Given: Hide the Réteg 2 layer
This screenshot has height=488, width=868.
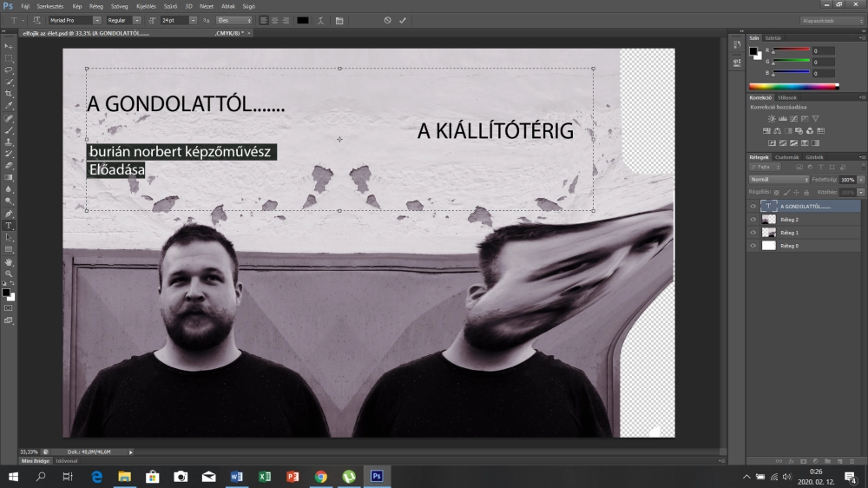Looking at the screenshot, I should [x=753, y=220].
